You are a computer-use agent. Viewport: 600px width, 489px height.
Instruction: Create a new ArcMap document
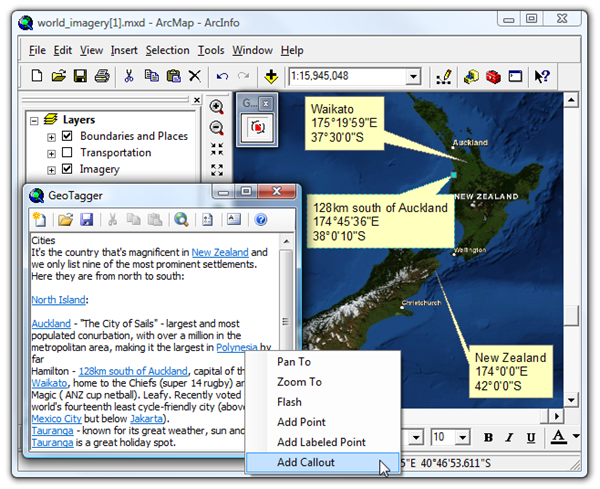(x=37, y=76)
